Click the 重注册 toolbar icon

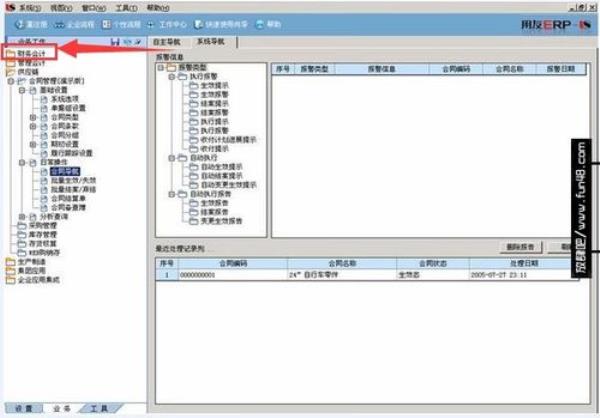(20, 24)
